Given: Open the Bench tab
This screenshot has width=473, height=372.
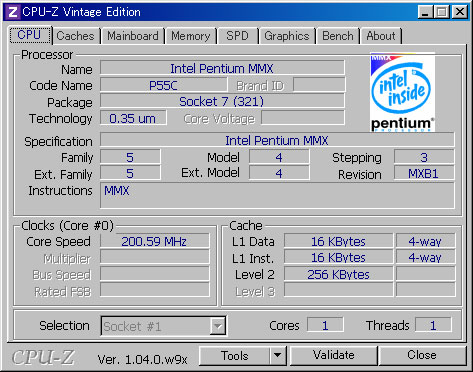Looking at the screenshot, I should 338,36.
